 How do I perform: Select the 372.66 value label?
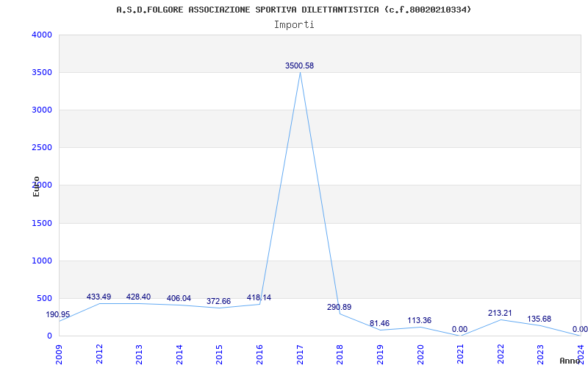218,301
